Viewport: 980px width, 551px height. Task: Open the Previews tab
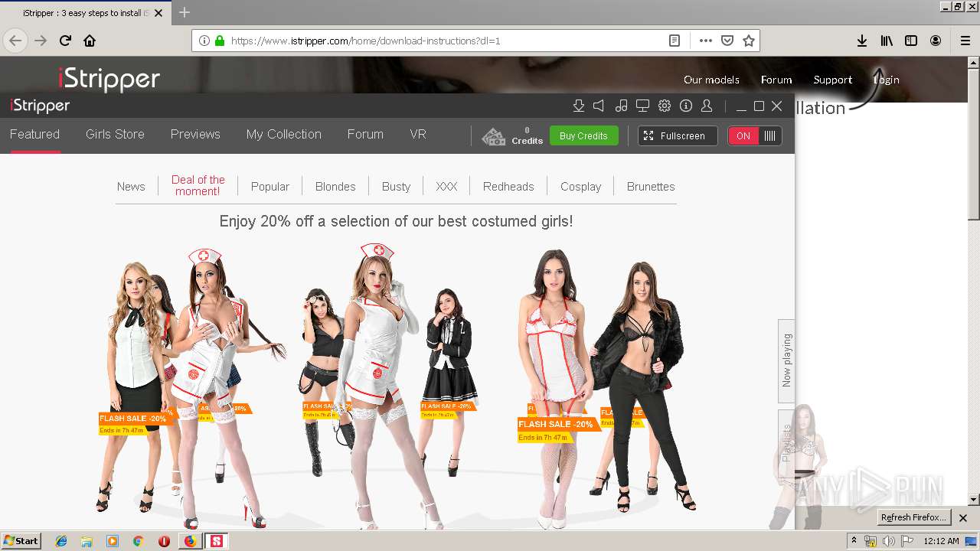coord(195,134)
